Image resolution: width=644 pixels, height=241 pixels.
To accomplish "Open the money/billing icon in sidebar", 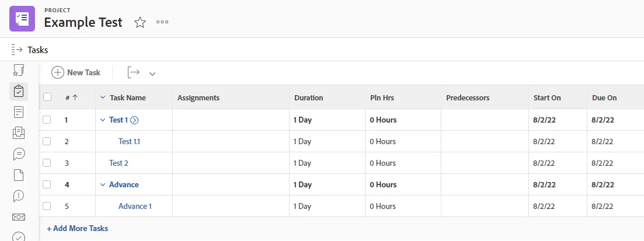I will 19,216.
